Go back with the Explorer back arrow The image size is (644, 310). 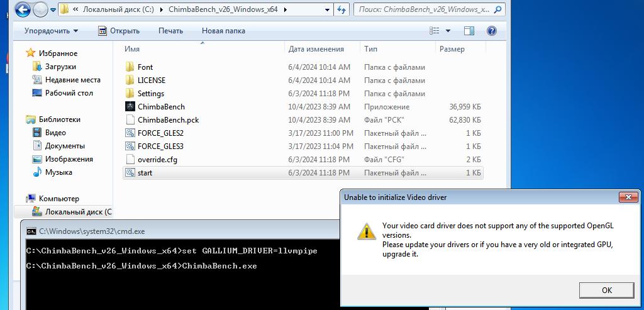(23, 9)
